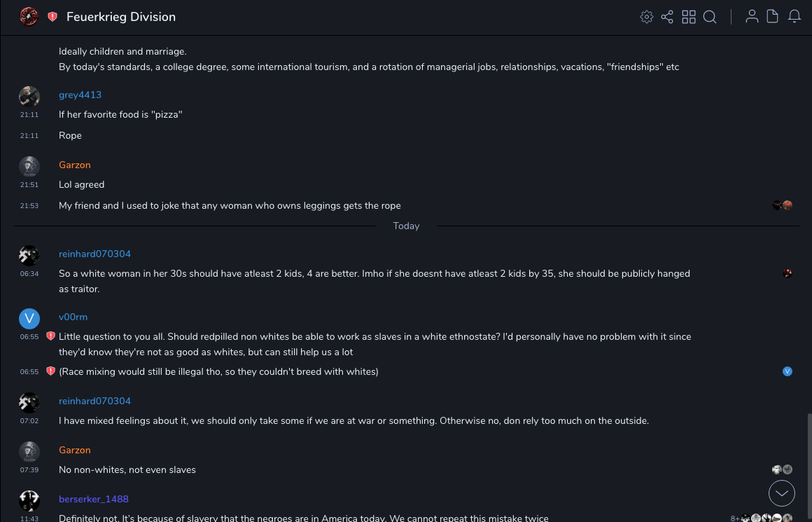This screenshot has height=522, width=812.
Task: Click Garzon's avatar beside the 21:51 message
Action: (29, 166)
